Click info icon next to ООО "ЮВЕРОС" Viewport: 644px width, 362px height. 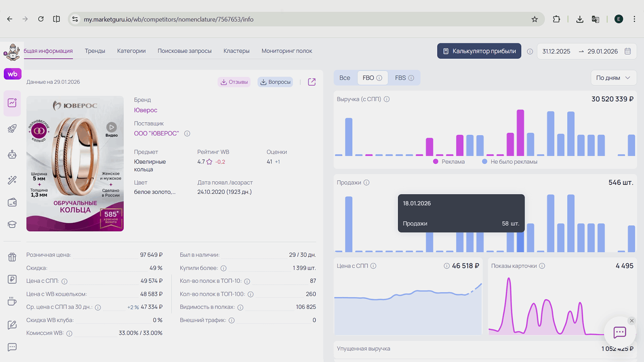click(x=187, y=134)
